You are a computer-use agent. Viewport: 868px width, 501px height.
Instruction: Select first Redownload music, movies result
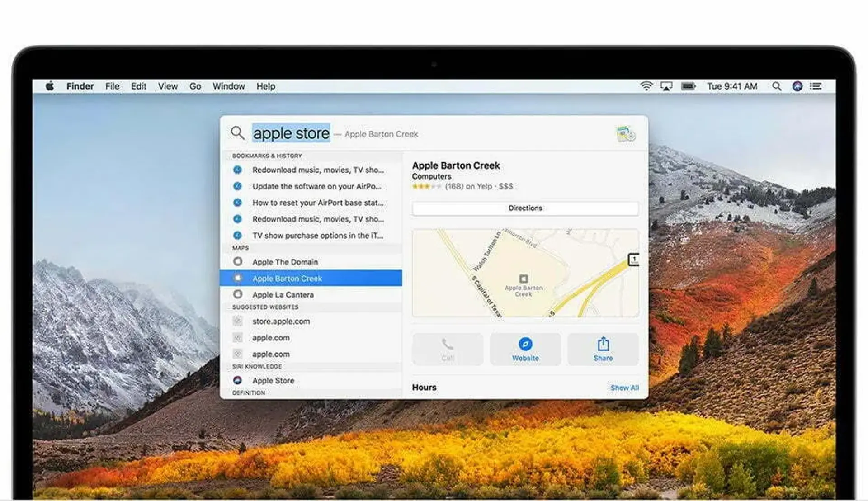311,170
